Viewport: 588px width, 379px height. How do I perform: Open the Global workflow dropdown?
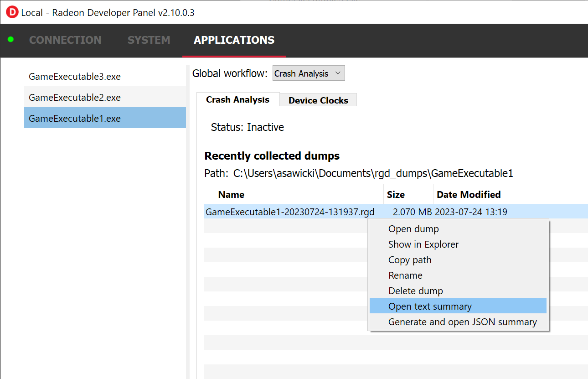tap(309, 73)
